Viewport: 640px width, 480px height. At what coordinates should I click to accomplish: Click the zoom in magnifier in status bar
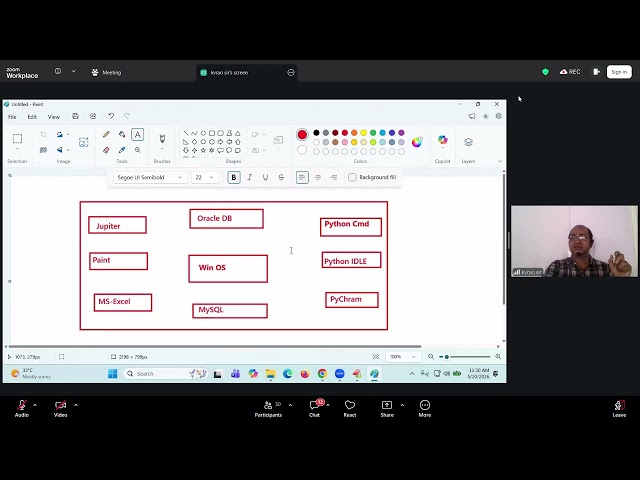(498, 357)
